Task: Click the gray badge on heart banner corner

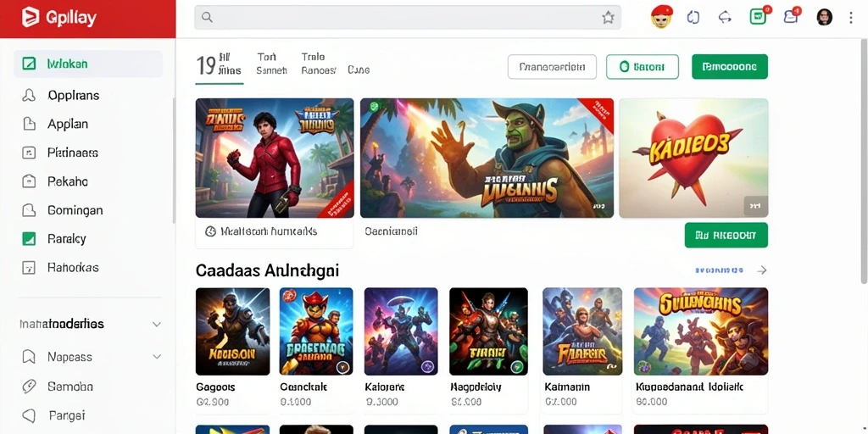Action: 755,205
